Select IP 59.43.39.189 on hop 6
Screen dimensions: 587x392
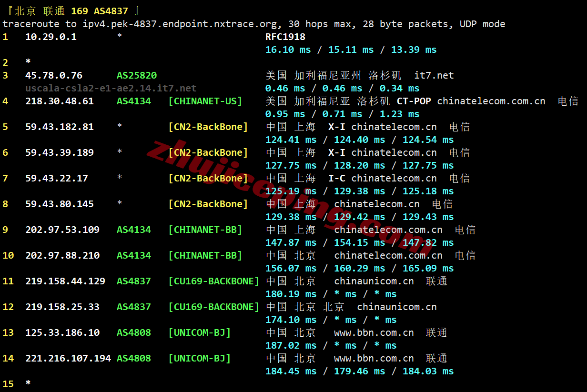pos(60,152)
